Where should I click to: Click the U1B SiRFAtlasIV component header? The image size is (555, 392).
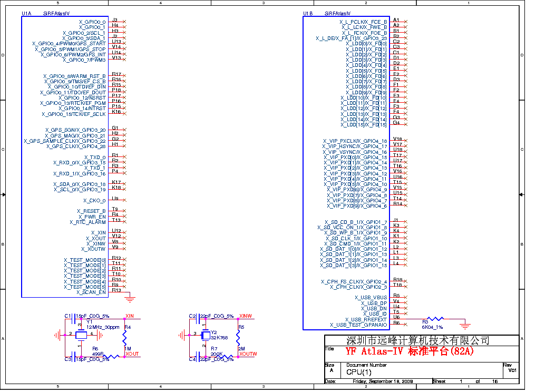(327, 14)
